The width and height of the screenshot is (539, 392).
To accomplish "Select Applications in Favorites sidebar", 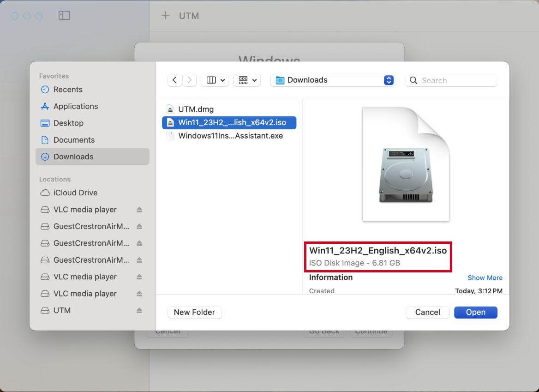I will click(92, 106).
